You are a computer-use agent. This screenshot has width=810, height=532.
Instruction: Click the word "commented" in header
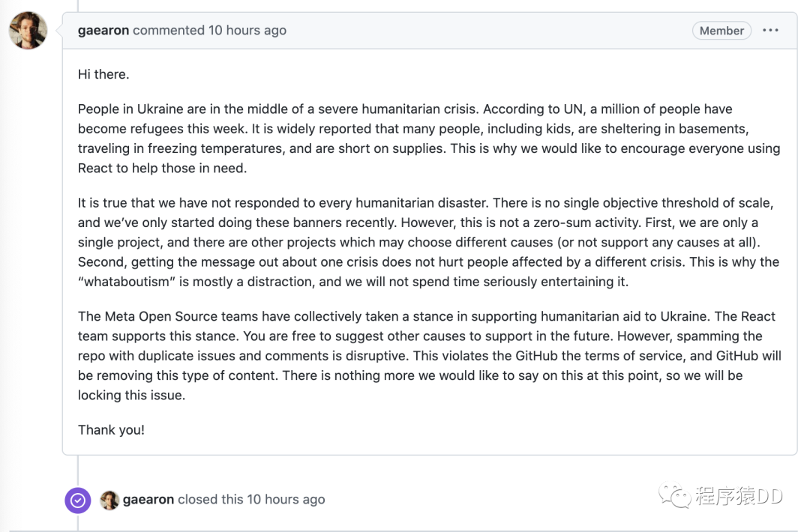(x=169, y=31)
